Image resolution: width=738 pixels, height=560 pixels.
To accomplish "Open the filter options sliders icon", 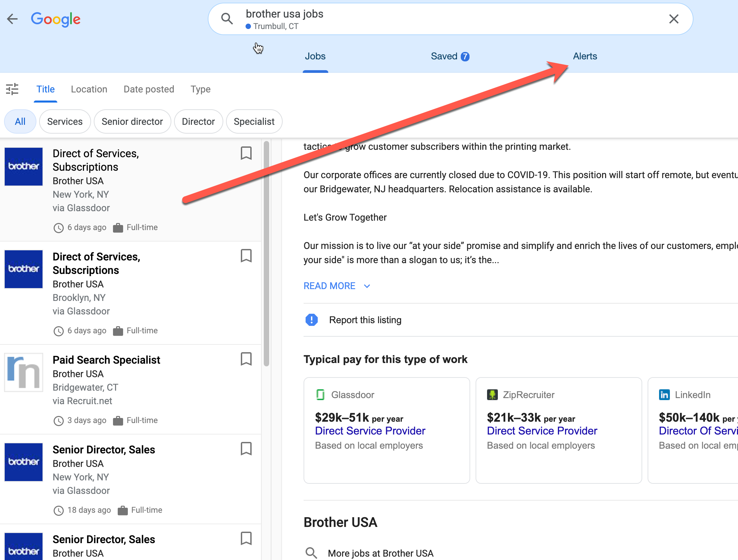I will [12, 89].
